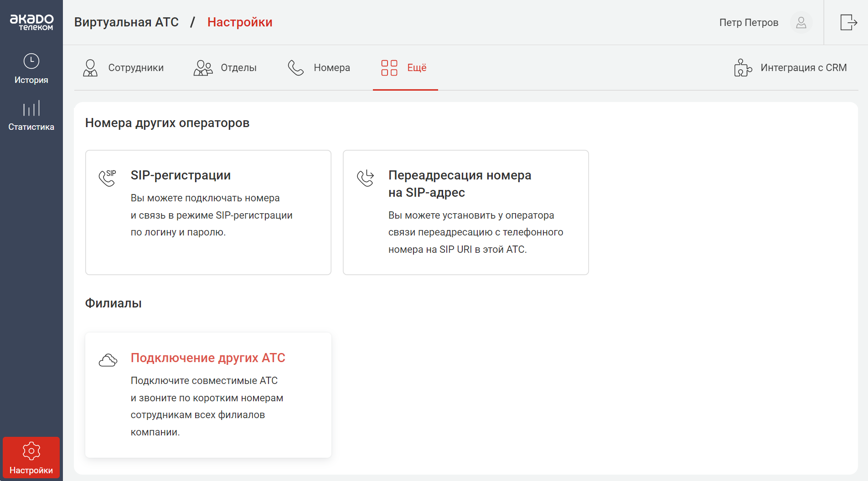Open Подключение других АТС link
This screenshot has height=481, width=868.
(208, 358)
